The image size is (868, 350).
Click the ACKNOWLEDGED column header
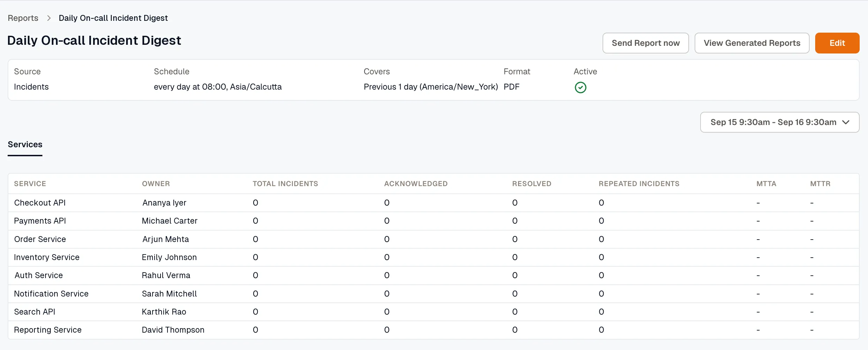pyautogui.click(x=416, y=184)
